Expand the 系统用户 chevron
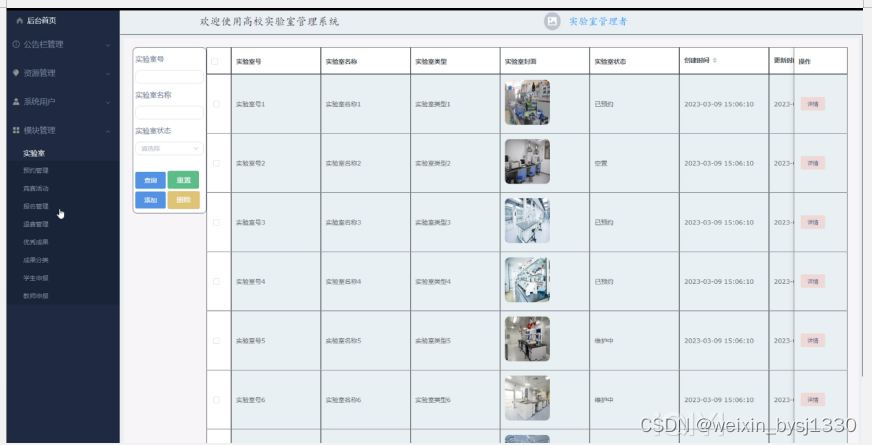Image resolution: width=872 pixels, height=445 pixels. click(x=108, y=102)
